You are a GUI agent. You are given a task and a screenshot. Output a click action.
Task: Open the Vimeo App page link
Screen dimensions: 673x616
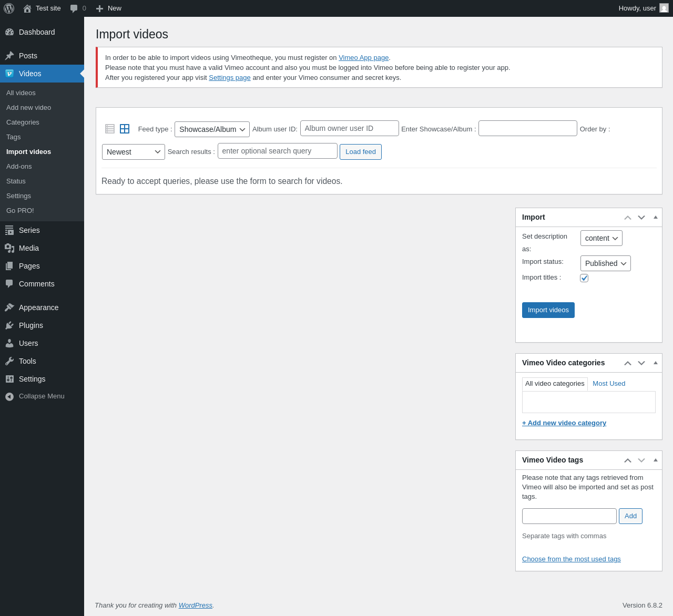coord(364,58)
